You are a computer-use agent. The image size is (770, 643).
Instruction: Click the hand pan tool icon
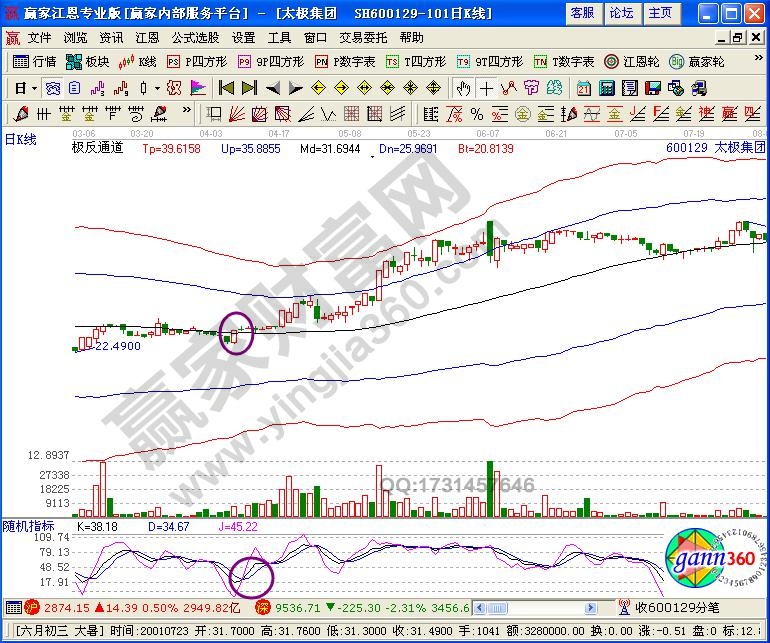(x=462, y=87)
